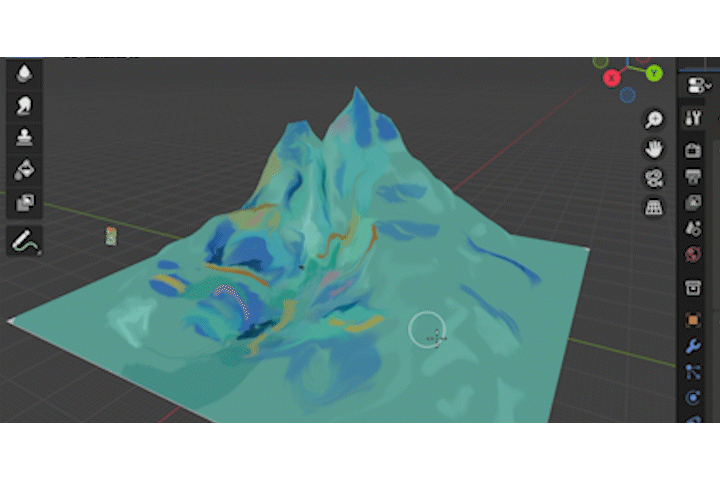Open the Output properties tab
720x480 pixels.
[x=693, y=176]
